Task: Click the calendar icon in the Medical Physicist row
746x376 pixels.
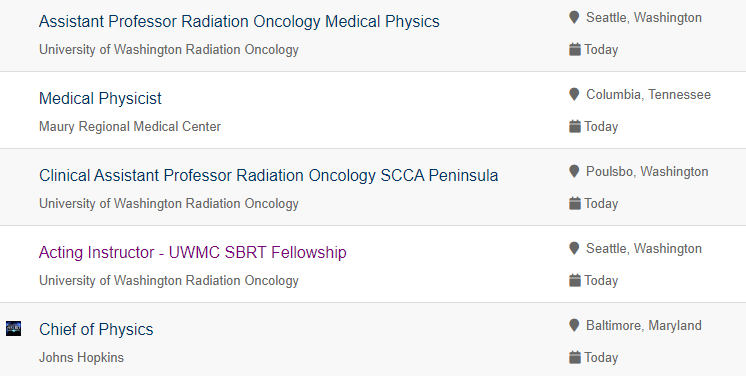Action: (575, 127)
